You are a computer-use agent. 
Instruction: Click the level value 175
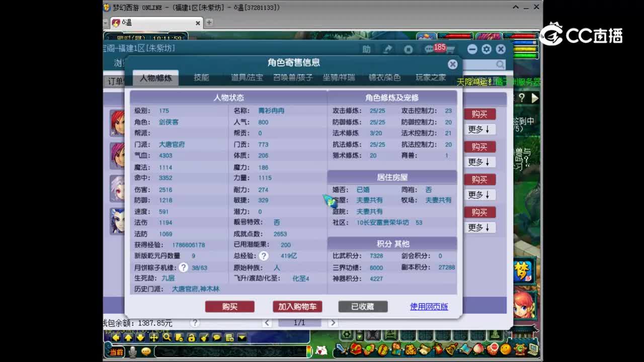(164, 111)
